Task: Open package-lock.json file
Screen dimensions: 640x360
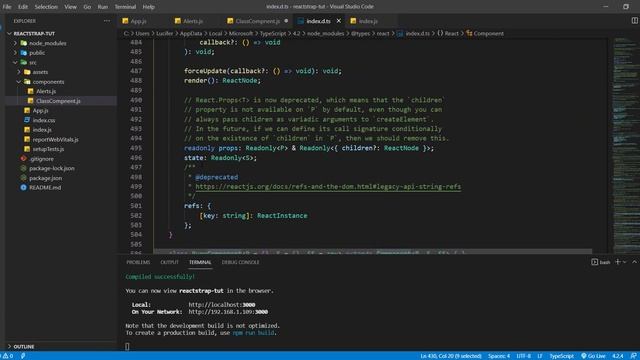Action: coord(52,168)
